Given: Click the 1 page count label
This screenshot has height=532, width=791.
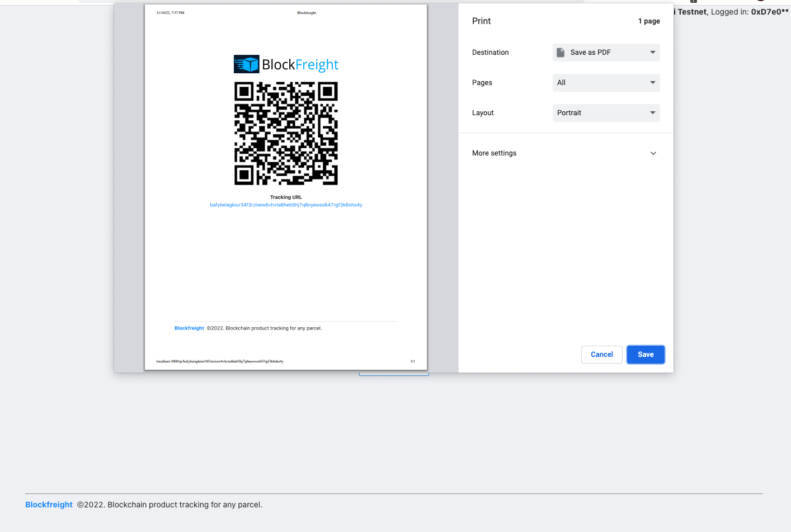Looking at the screenshot, I should [649, 21].
